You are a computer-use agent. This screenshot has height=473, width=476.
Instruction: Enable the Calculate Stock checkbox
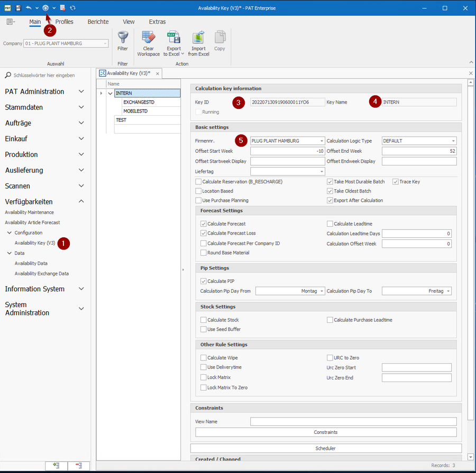(x=203, y=320)
